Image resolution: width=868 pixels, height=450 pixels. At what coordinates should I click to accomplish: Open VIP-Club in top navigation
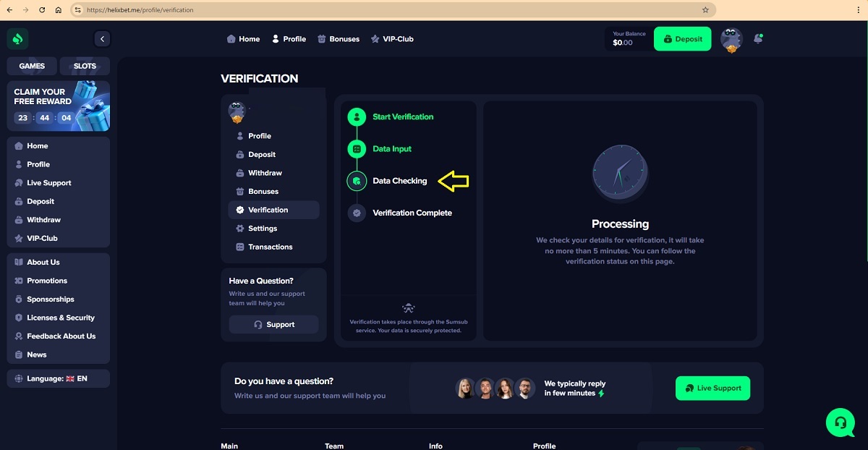(392, 39)
